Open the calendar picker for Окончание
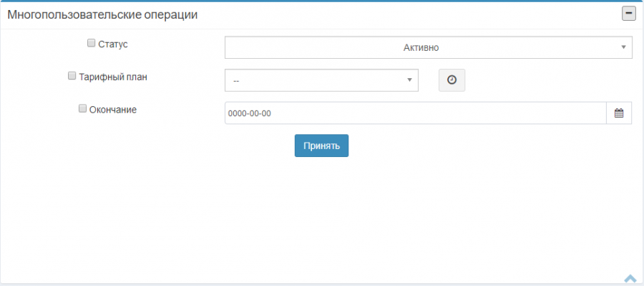This screenshot has width=644, height=286. click(x=619, y=113)
